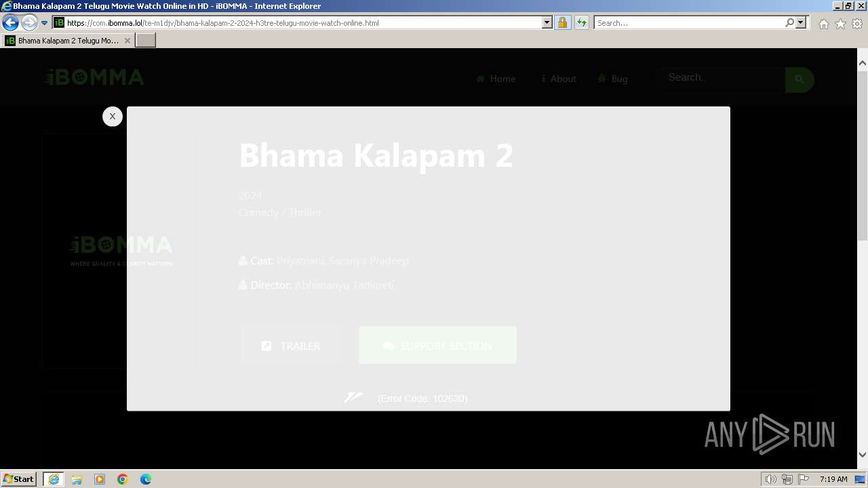The width and height of the screenshot is (868, 488).
Task: Expand the address bar autocomplete dropdown
Action: pyautogui.click(x=547, y=22)
